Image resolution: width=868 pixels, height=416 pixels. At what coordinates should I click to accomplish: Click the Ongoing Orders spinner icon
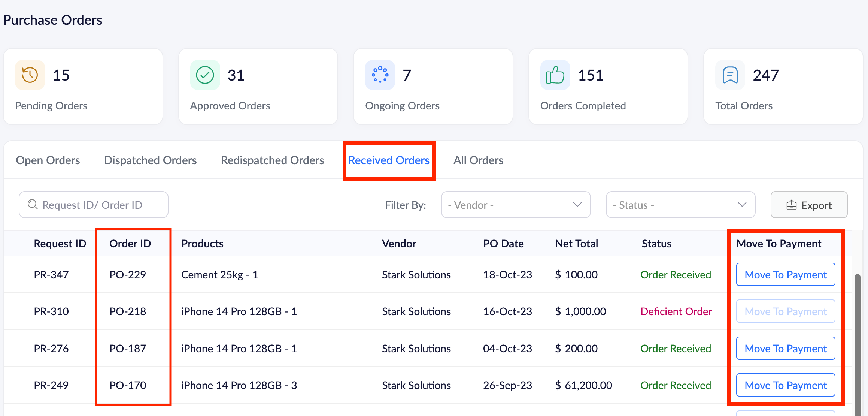(x=380, y=75)
